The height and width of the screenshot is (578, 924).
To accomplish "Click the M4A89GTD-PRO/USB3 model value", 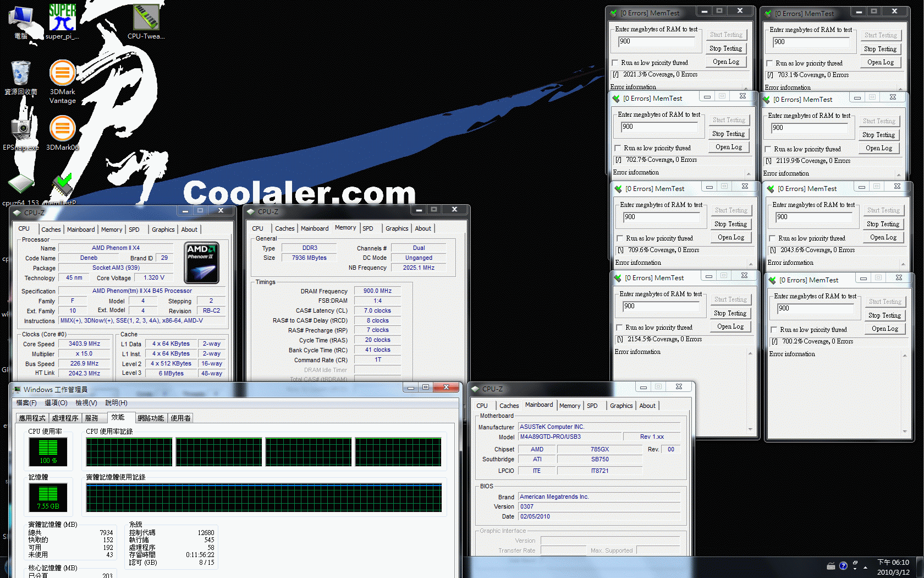I will tap(570, 437).
